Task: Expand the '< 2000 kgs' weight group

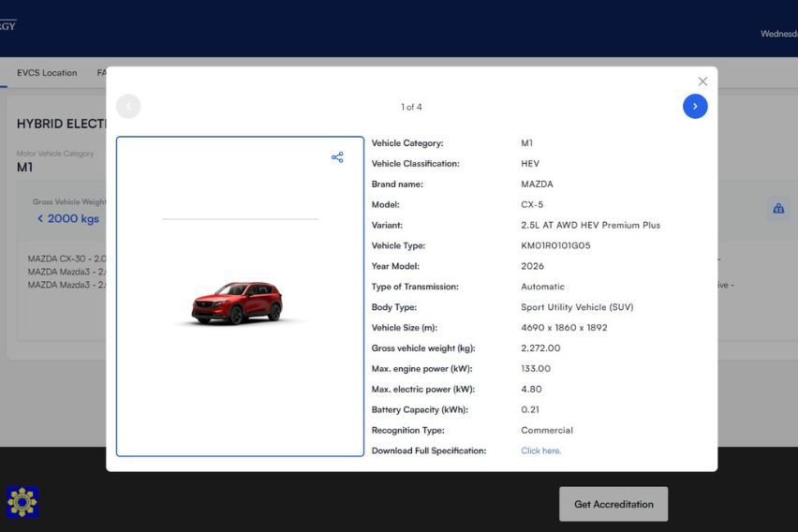Action: coord(68,219)
